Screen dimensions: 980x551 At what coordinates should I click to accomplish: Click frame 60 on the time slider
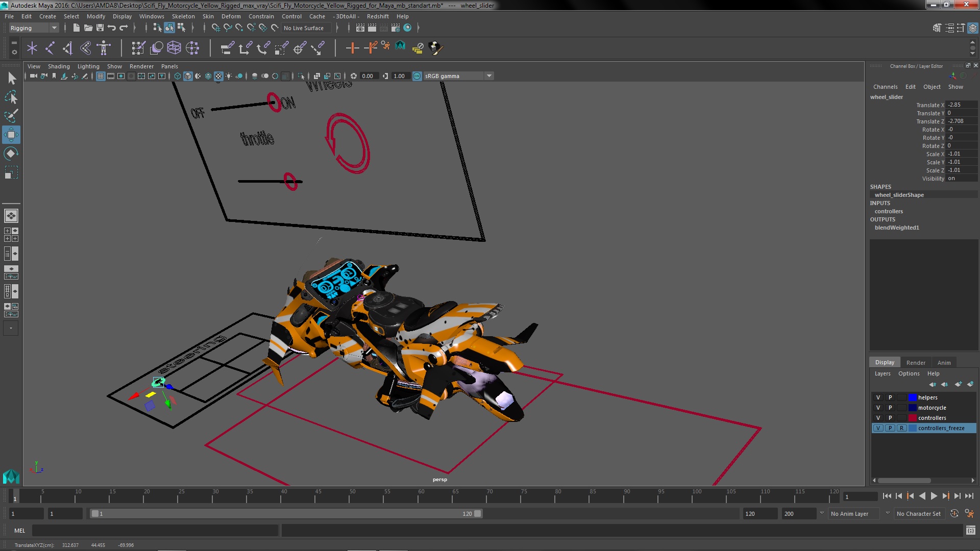[x=421, y=496]
